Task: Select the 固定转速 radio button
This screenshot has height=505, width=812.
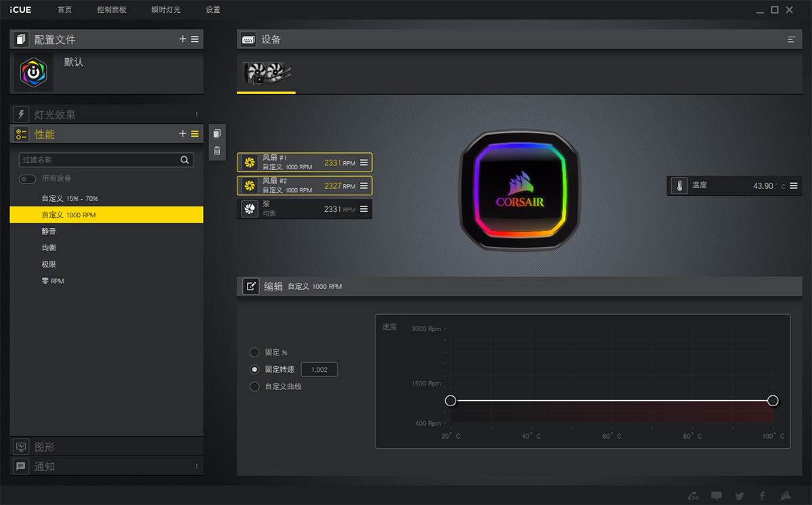Action: 254,370
